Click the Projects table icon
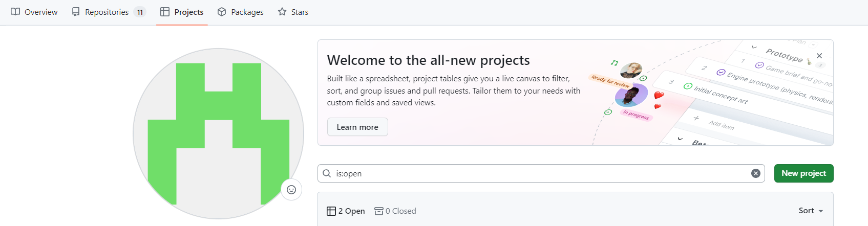 click(x=165, y=12)
